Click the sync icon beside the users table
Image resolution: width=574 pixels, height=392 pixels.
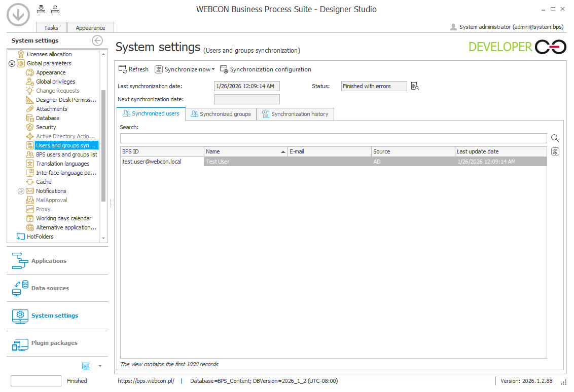[x=555, y=151]
